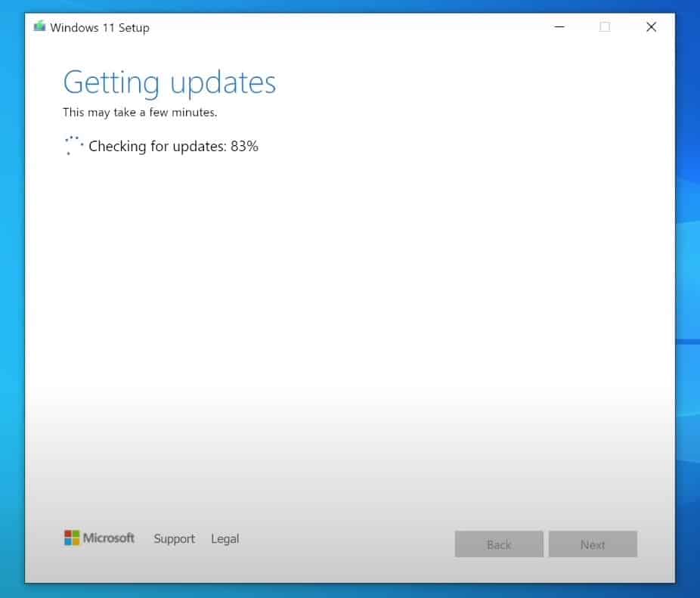Click the Windows 11 Setup window title text
The width and height of the screenshot is (700, 598).
100,26
